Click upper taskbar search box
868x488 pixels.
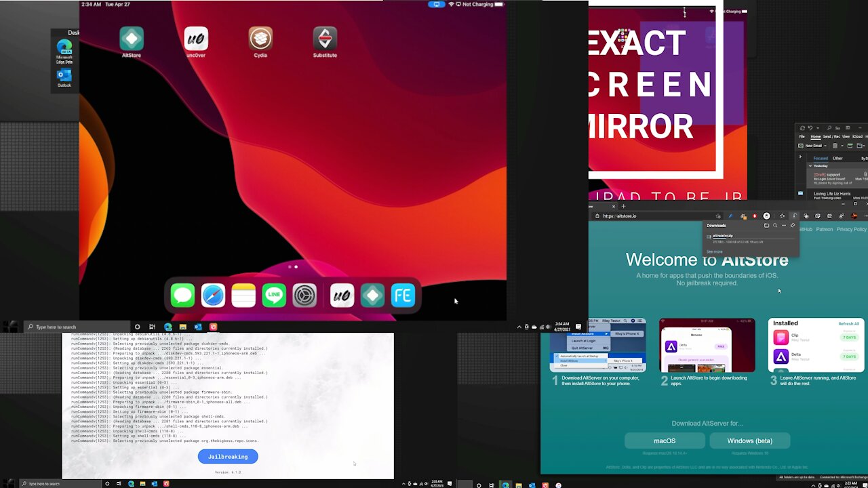tap(77, 327)
